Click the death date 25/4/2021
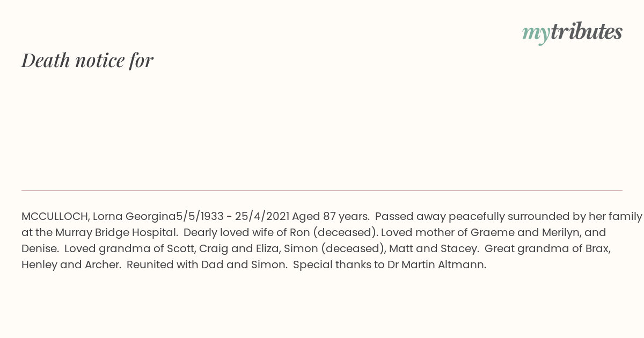The image size is (644, 338). (x=262, y=217)
